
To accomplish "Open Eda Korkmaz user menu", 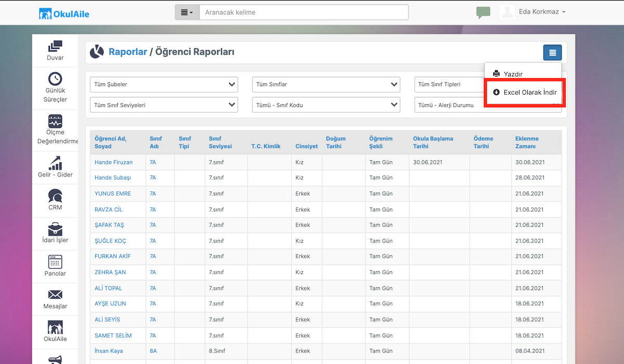I will click(x=542, y=12).
